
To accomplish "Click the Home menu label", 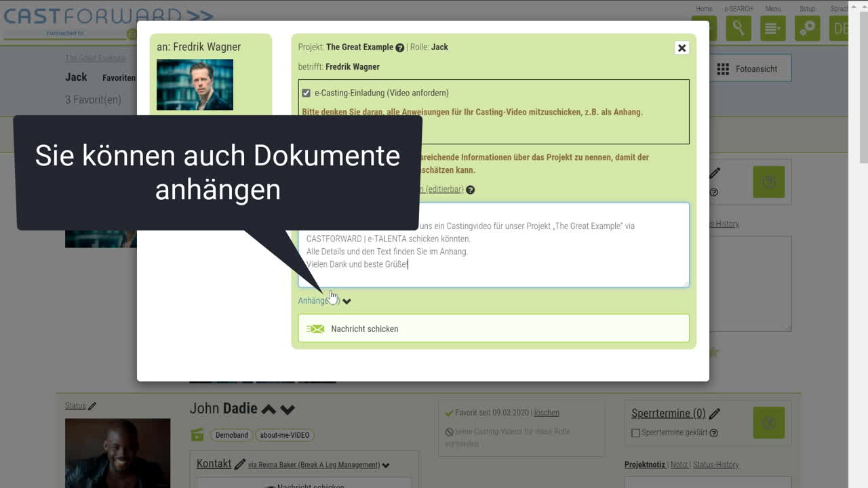I will tap(704, 9).
